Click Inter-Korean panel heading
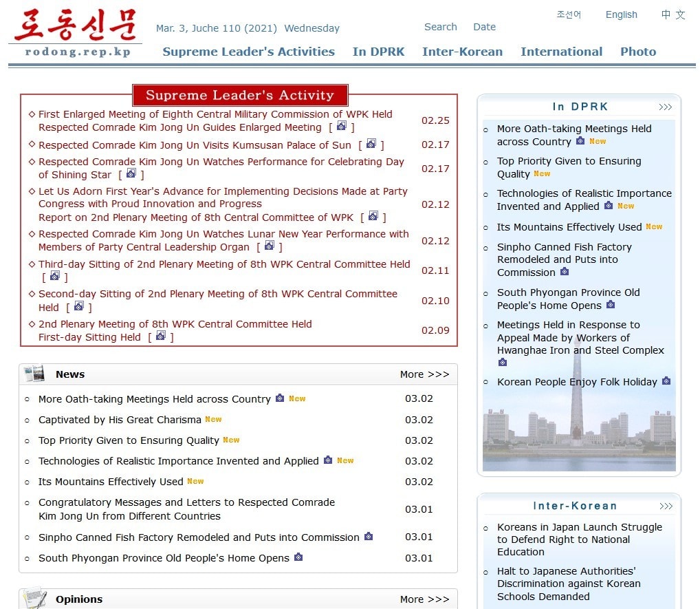 [575, 506]
